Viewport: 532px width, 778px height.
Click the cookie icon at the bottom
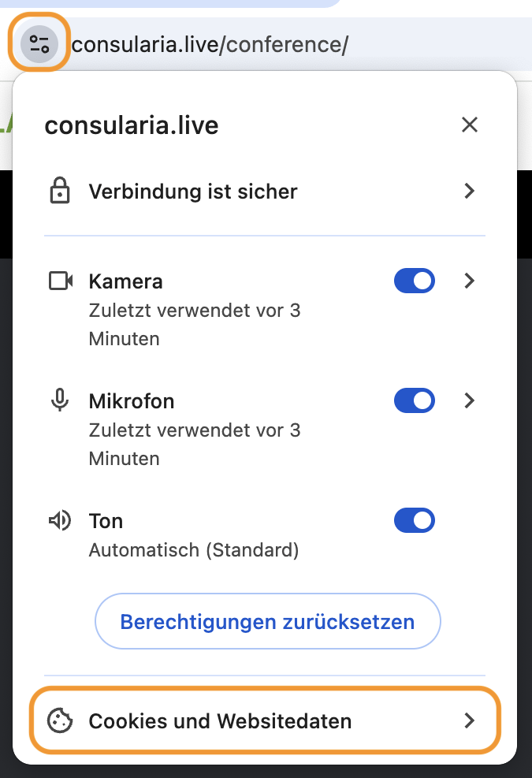(x=60, y=720)
